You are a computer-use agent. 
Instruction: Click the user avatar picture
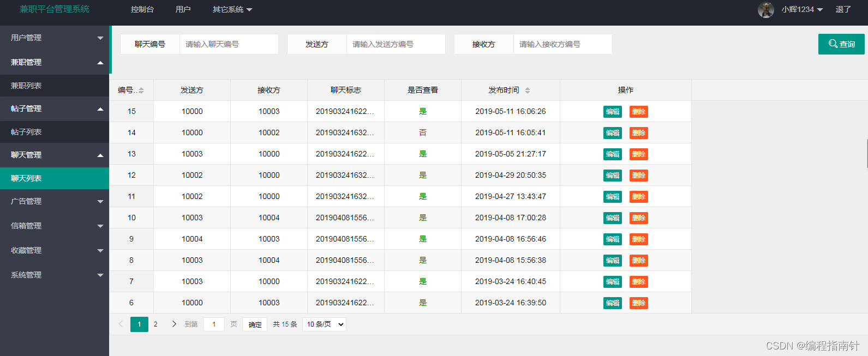[766, 10]
